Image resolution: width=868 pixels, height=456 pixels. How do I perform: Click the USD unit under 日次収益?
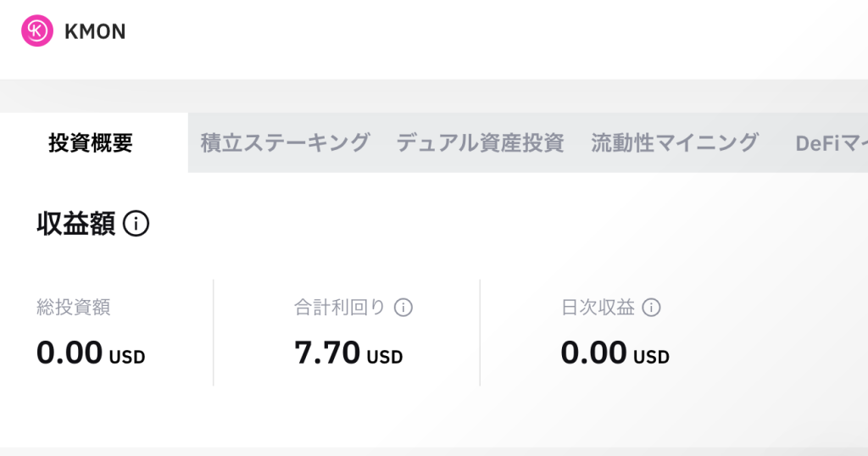(x=651, y=357)
